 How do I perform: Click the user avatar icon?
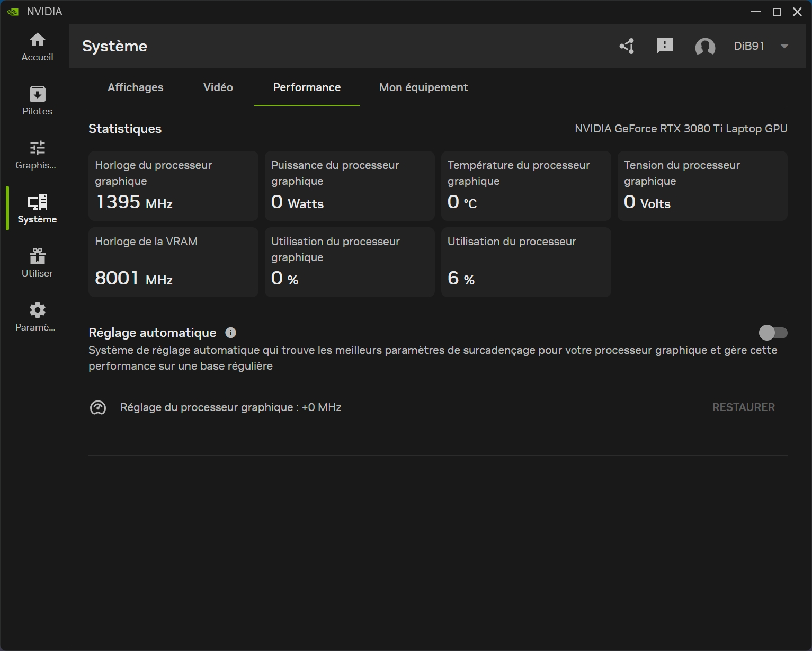pyautogui.click(x=705, y=47)
